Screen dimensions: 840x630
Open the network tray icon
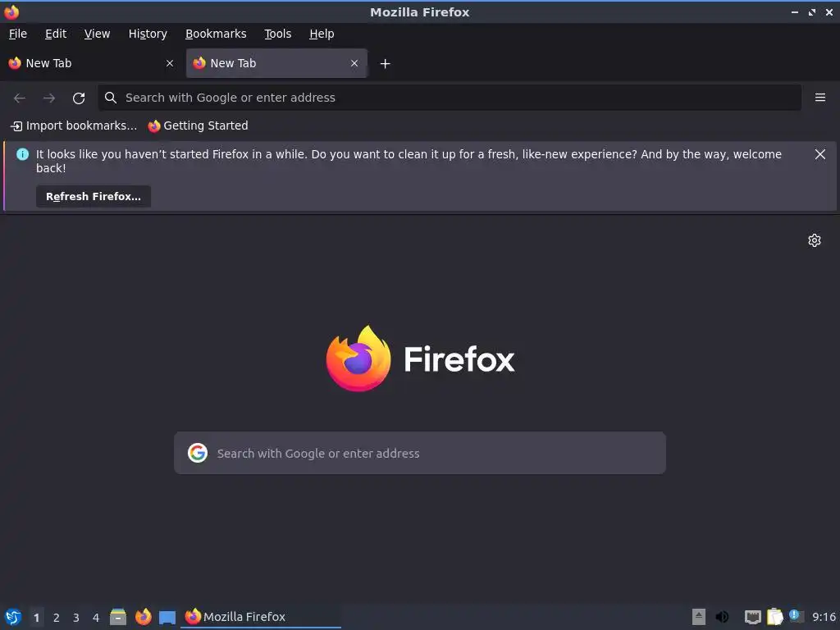click(753, 618)
